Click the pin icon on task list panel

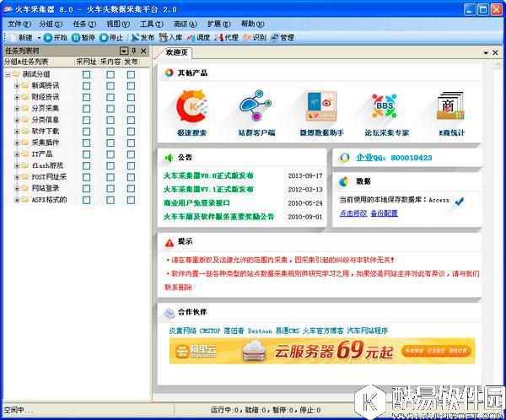click(134, 51)
